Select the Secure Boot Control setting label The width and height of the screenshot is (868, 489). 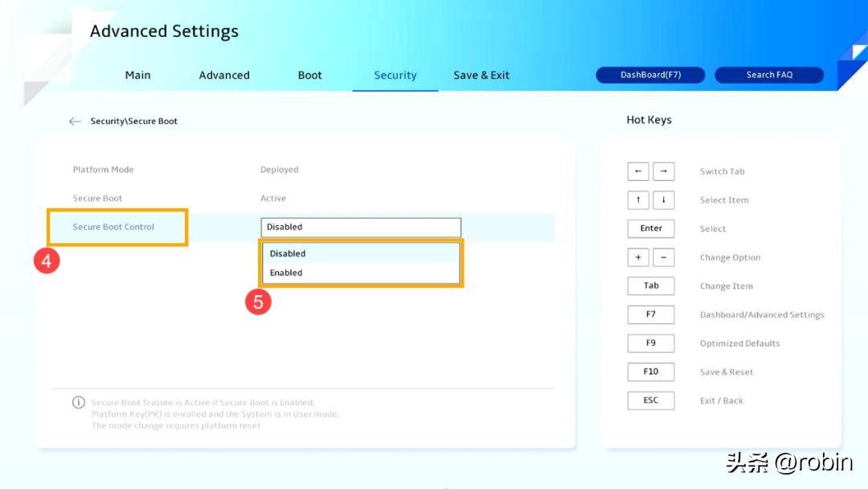tap(113, 227)
